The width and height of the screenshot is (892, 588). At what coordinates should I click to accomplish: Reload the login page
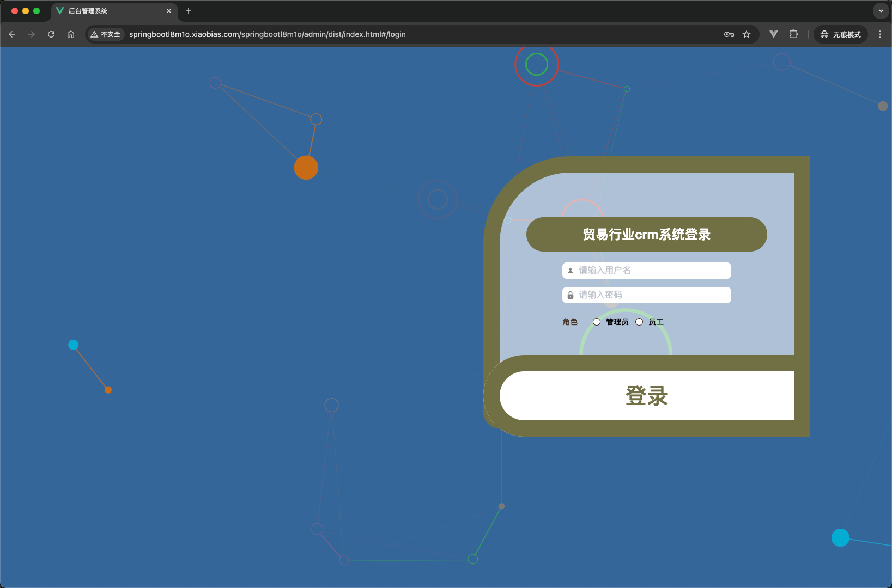click(x=51, y=34)
